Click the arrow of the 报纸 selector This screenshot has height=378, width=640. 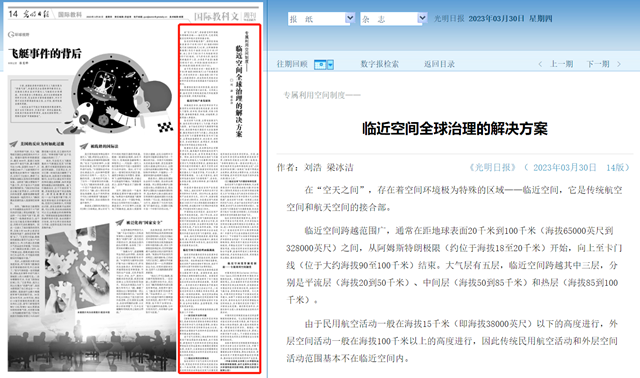(x=350, y=18)
